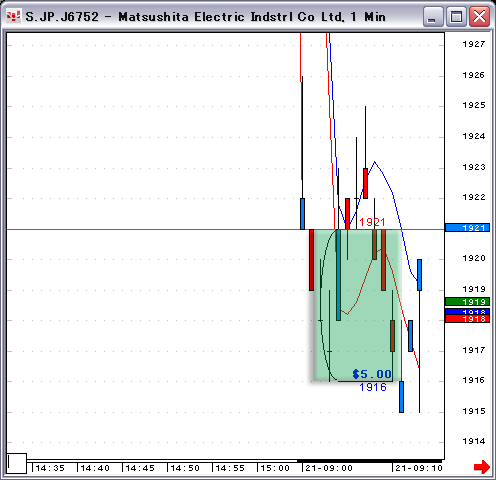Click the 1920 price axis label
Image resolution: width=496 pixels, height=480 pixels.
click(x=474, y=258)
